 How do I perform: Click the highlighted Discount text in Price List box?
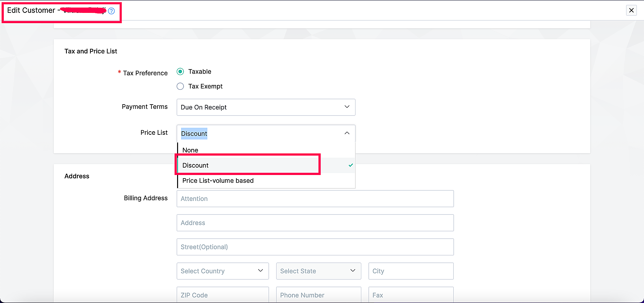pos(194,133)
